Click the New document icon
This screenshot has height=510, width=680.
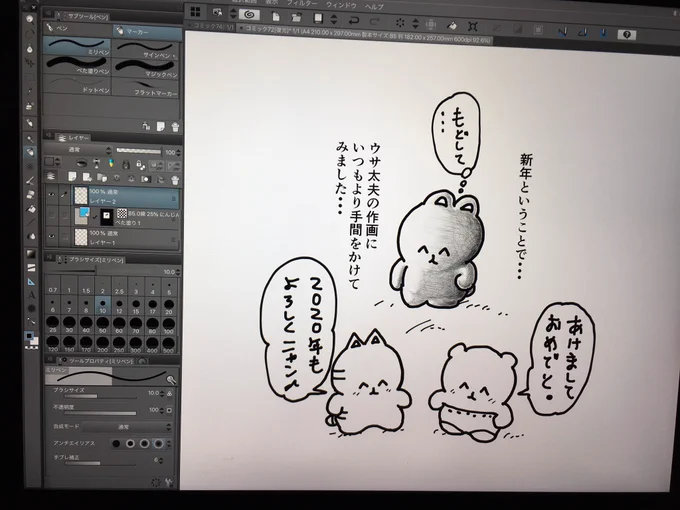click(275, 16)
